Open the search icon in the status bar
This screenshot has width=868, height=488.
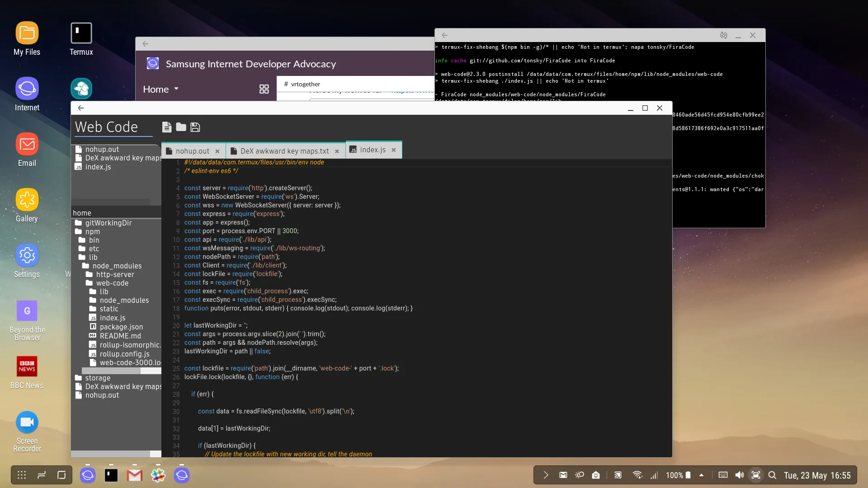click(773, 475)
